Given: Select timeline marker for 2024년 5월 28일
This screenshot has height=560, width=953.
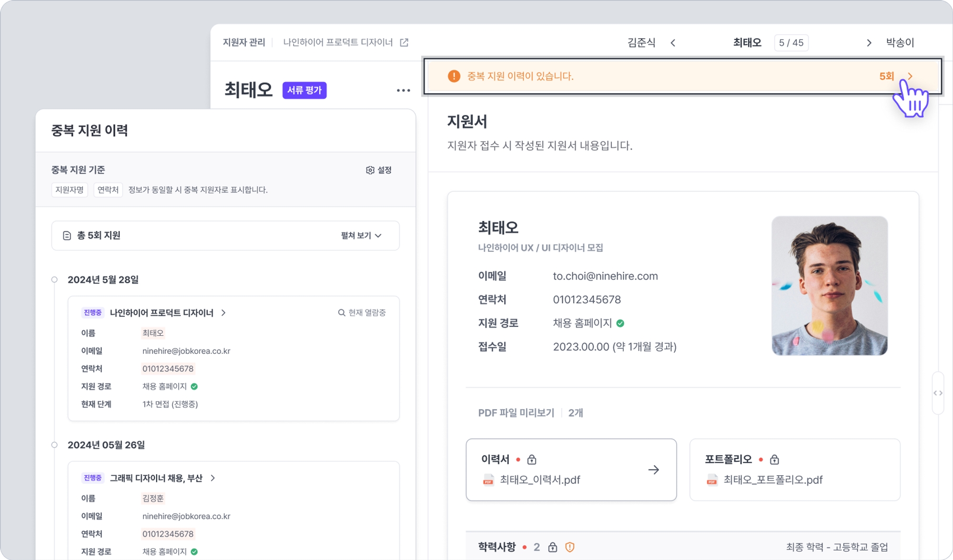Looking at the screenshot, I should pyautogui.click(x=54, y=280).
